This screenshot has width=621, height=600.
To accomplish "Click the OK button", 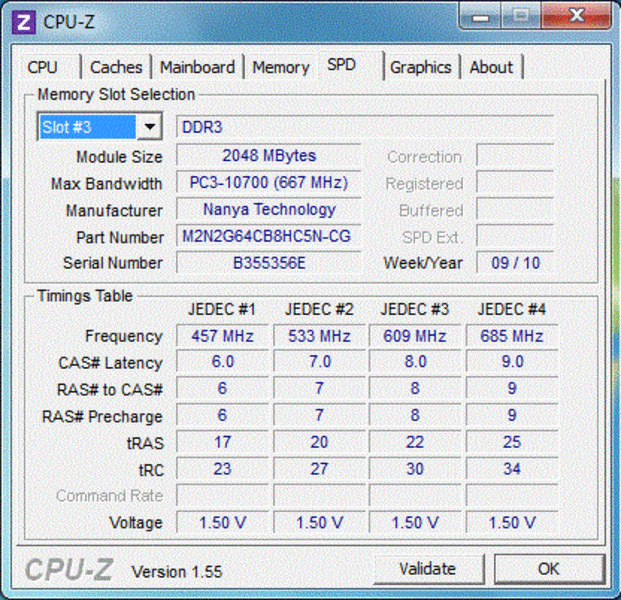I will (549, 569).
